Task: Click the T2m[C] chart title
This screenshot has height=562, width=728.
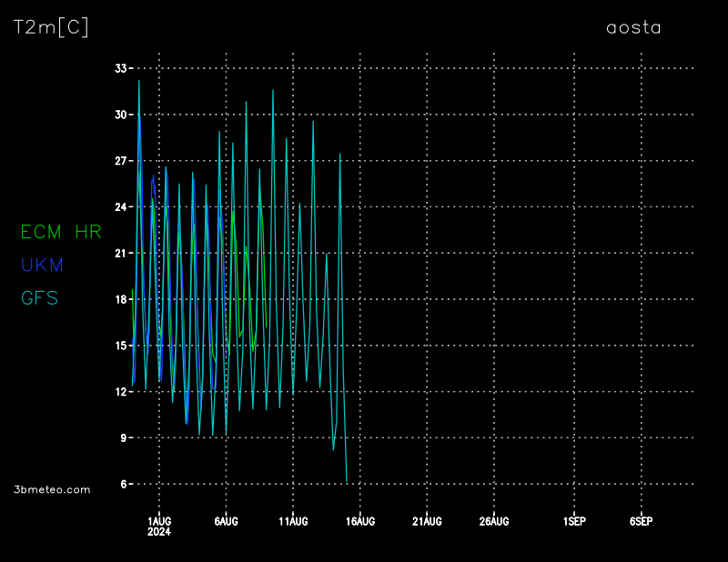Action: click(51, 27)
